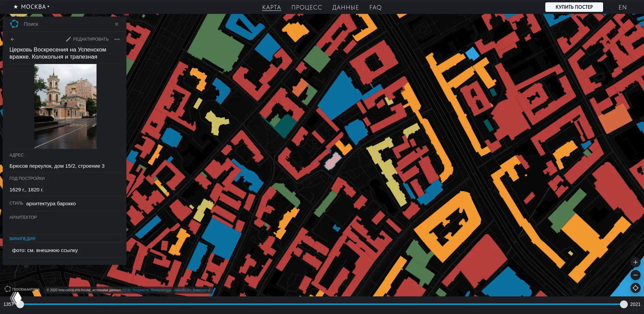
Task: Click the Википедия link
Action: [x=23, y=239]
